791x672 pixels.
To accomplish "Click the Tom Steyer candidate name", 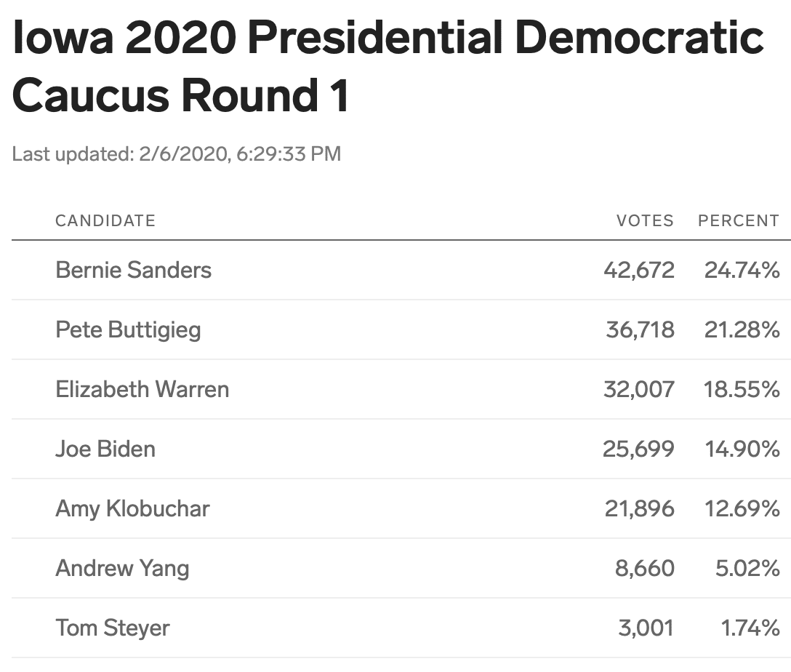I will (x=113, y=628).
